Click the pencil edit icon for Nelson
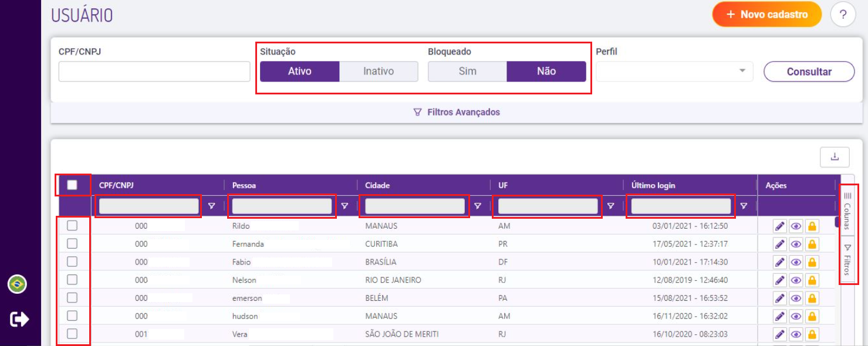 (779, 280)
